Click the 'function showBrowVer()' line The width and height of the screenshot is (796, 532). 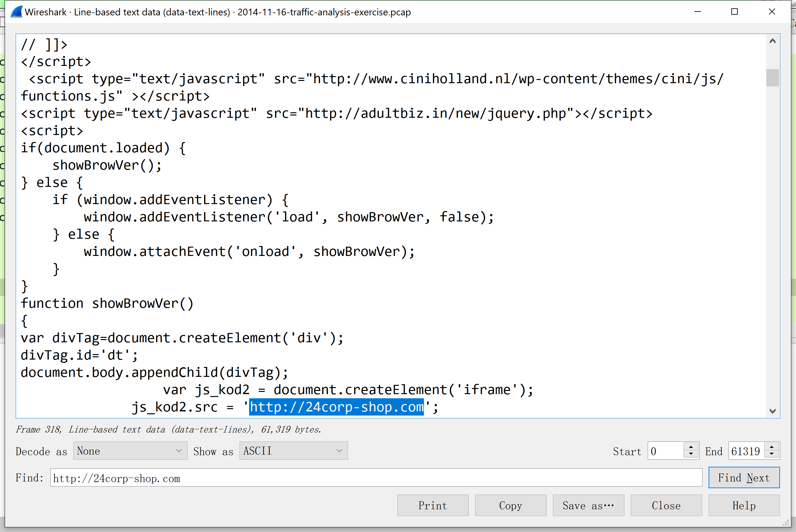(x=107, y=303)
